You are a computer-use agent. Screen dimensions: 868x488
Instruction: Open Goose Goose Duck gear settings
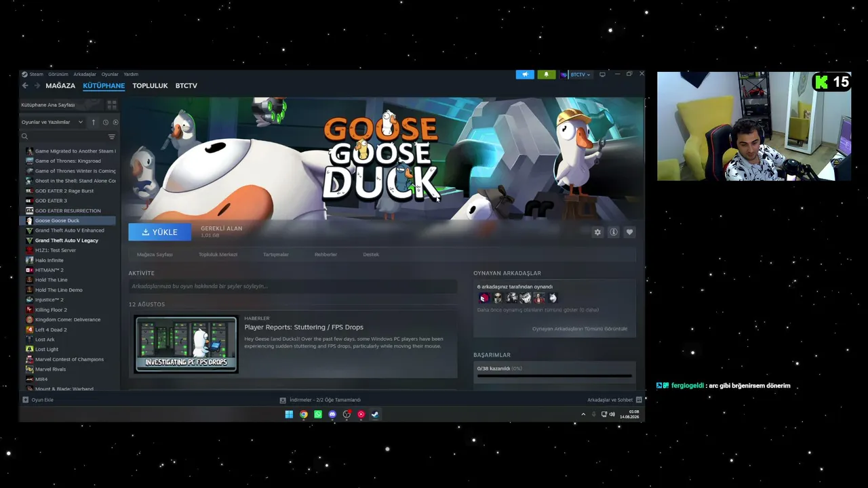pyautogui.click(x=597, y=232)
